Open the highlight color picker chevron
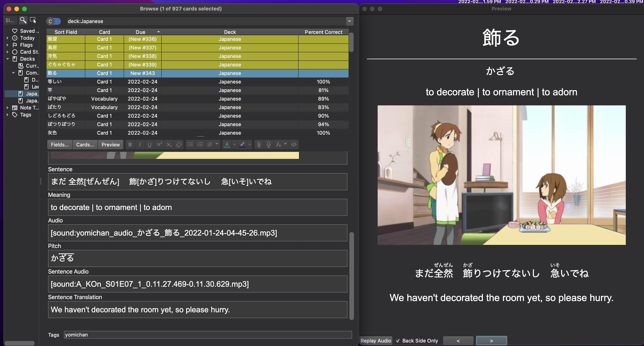The width and height of the screenshot is (644, 346). click(x=249, y=145)
